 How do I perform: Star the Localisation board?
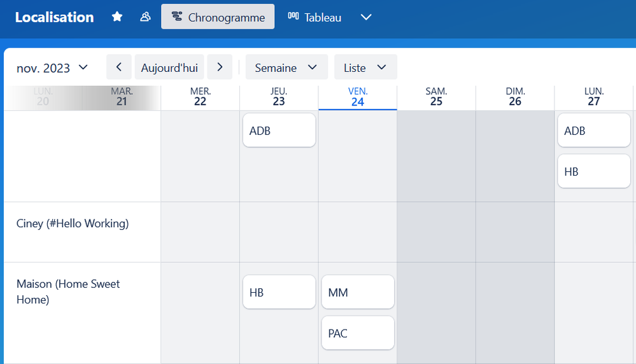(x=117, y=17)
